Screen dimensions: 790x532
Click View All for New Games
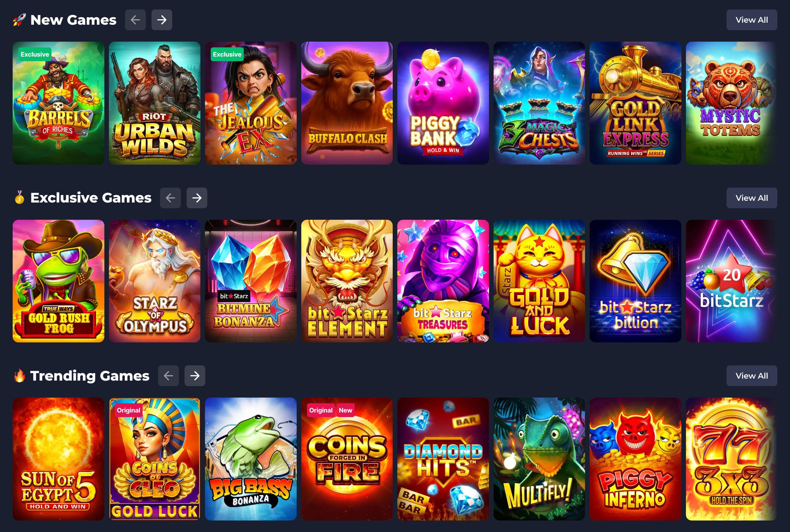click(x=752, y=20)
